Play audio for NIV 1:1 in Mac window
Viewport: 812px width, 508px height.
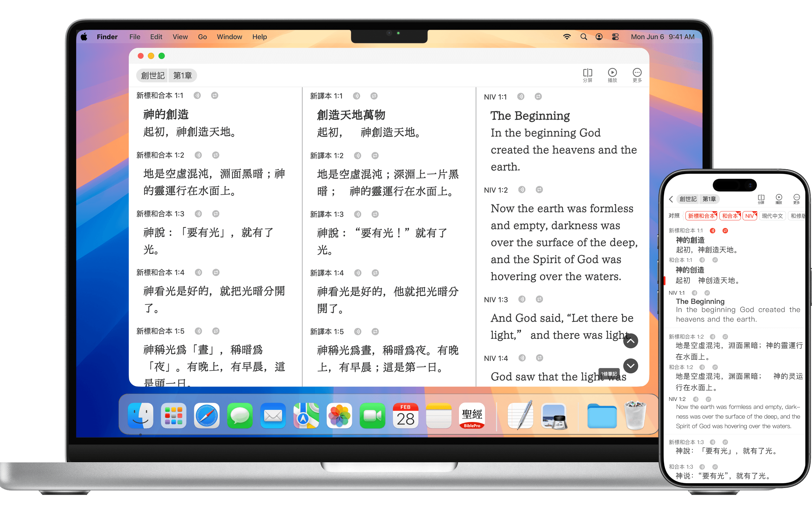pos(521,97)
